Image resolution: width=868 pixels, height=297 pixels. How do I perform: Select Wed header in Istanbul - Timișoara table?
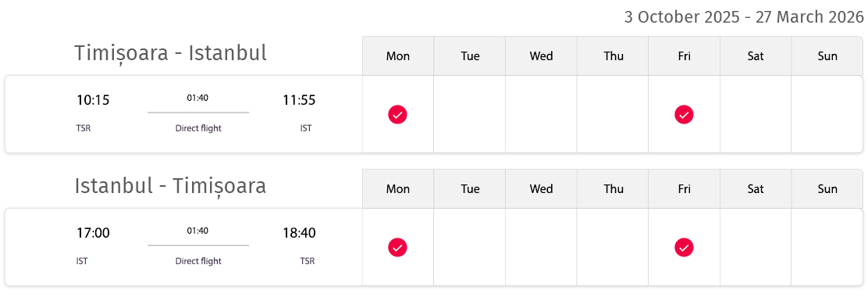click(542, 189)
